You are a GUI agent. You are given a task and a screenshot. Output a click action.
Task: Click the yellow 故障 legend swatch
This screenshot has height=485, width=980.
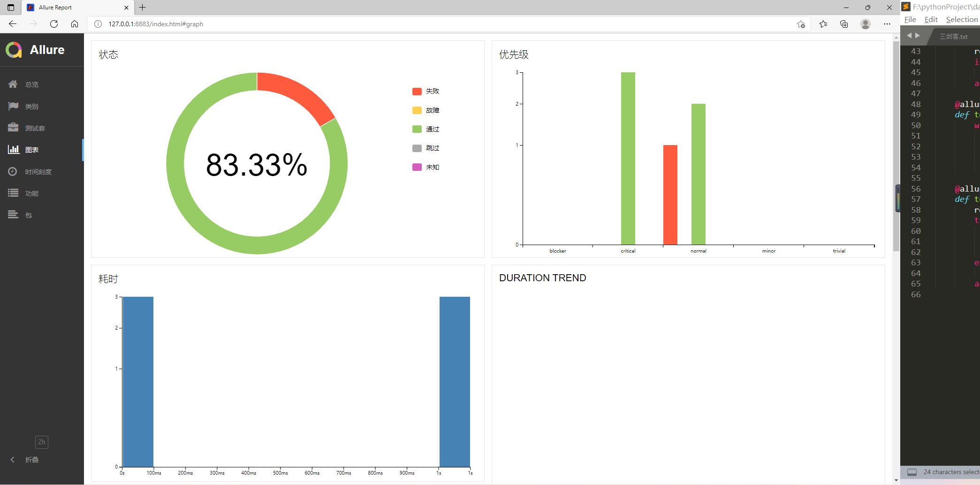click(417, 110)
